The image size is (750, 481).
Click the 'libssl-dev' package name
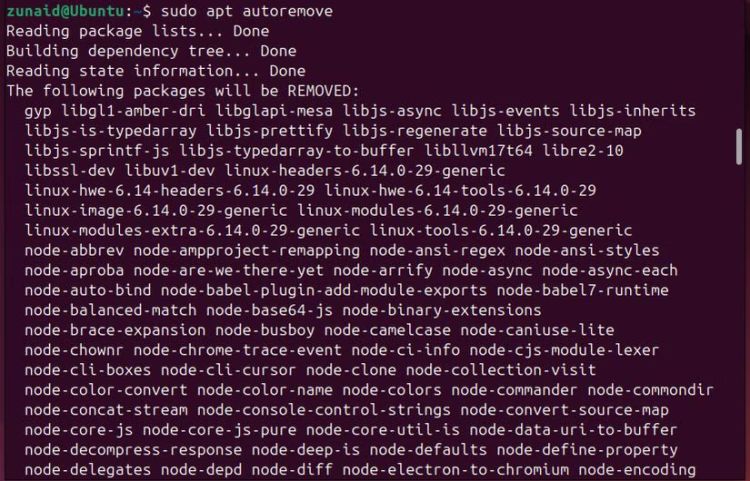(x=70, y=171)
